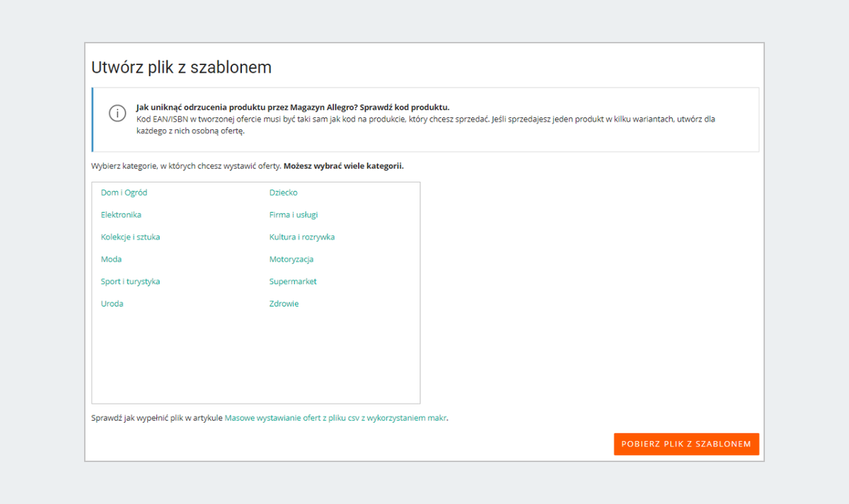The image size is (849, 504).
Task: Click the Pobierz plik z szablonem button
Action: 686,444
